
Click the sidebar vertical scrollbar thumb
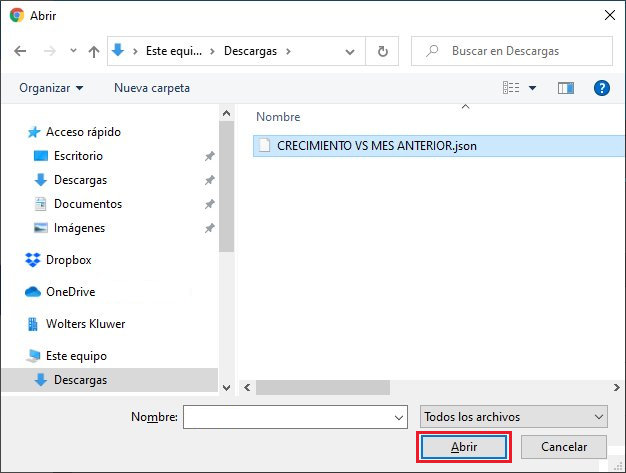coord(226,187)
